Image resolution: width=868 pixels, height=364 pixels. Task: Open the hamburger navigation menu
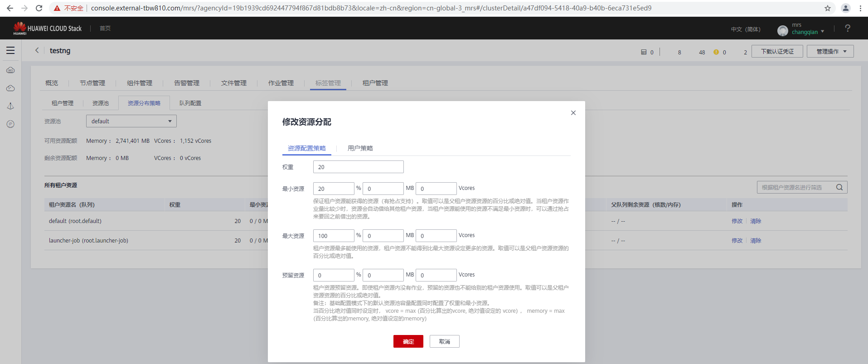click(10, 51)
